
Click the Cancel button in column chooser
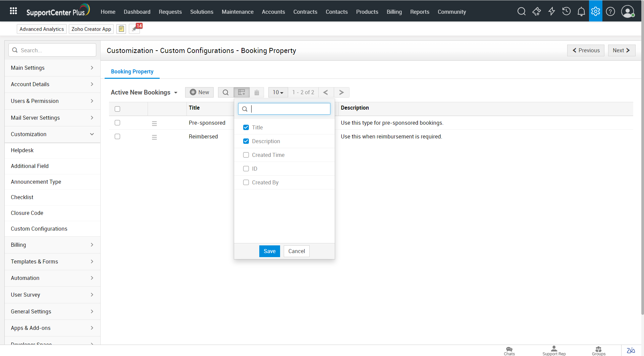point(297,251)
